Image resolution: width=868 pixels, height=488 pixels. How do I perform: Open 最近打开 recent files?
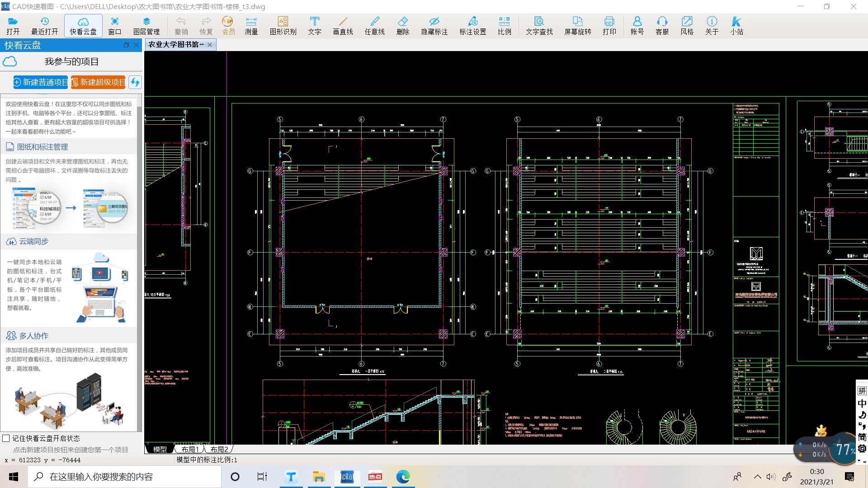pyautogui.click(x=44, y=26)
